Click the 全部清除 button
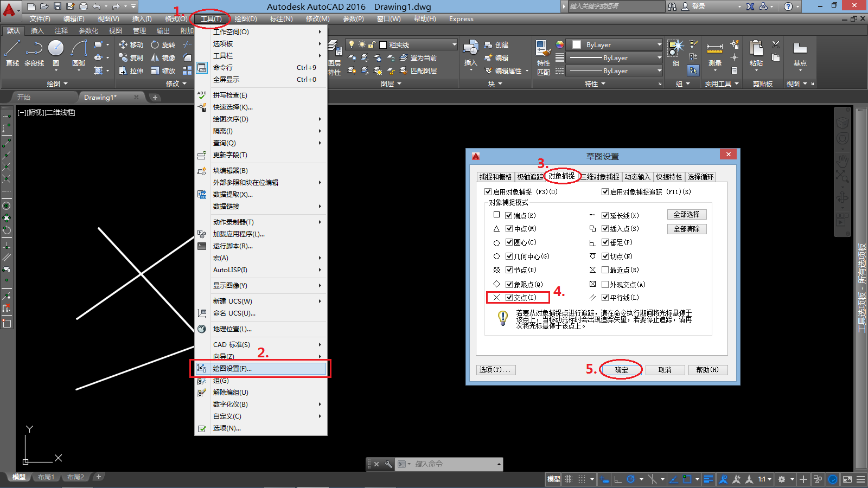Screen dimensions: 868x488 [687, 229]
